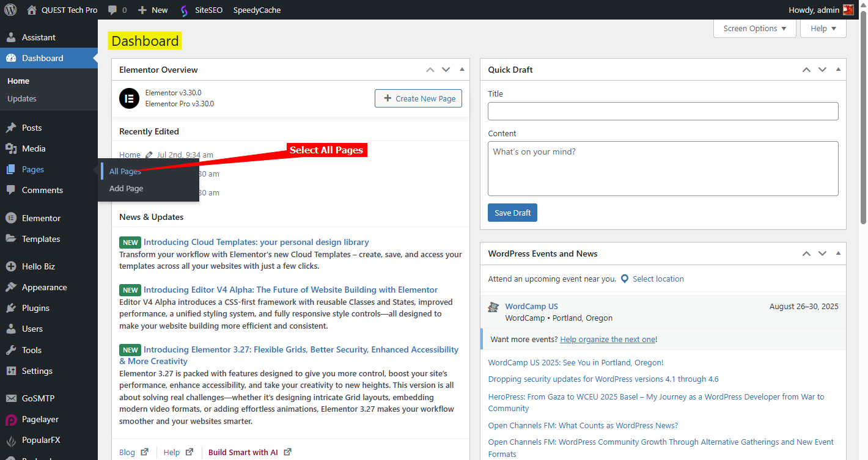Open the Introducing Cloud Templates article link
This screenshot has height=460, width=868.
pyautogui.click(x=256, y=242)
